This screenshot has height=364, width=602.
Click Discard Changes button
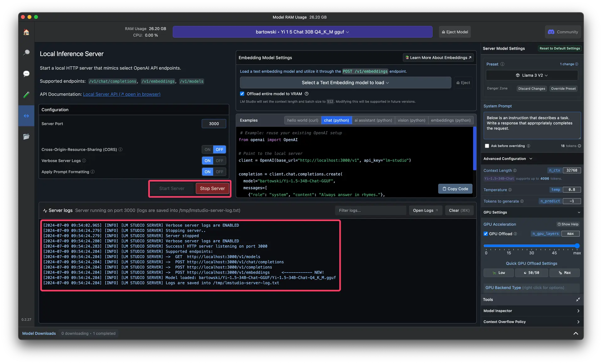pos(531,89)
